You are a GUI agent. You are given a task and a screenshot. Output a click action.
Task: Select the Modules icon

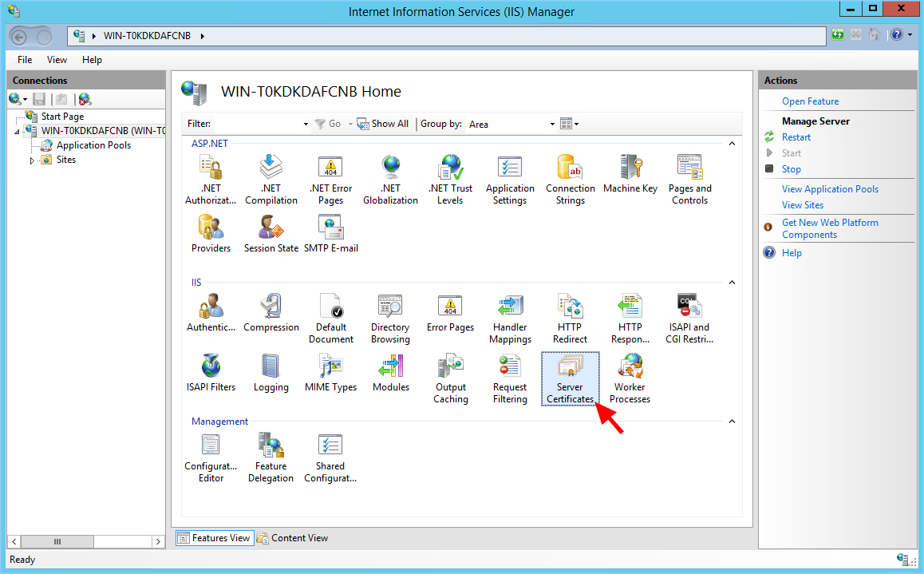390,373
